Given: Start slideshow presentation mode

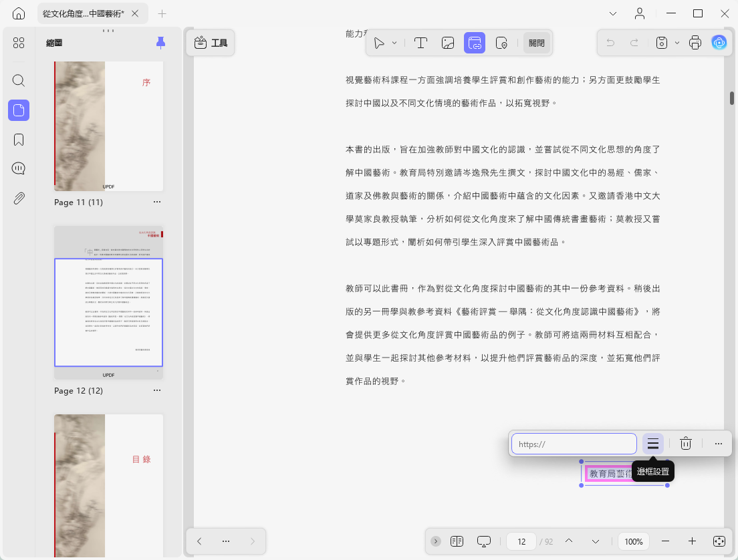Looking at the screenshot, I should (484, 541).
